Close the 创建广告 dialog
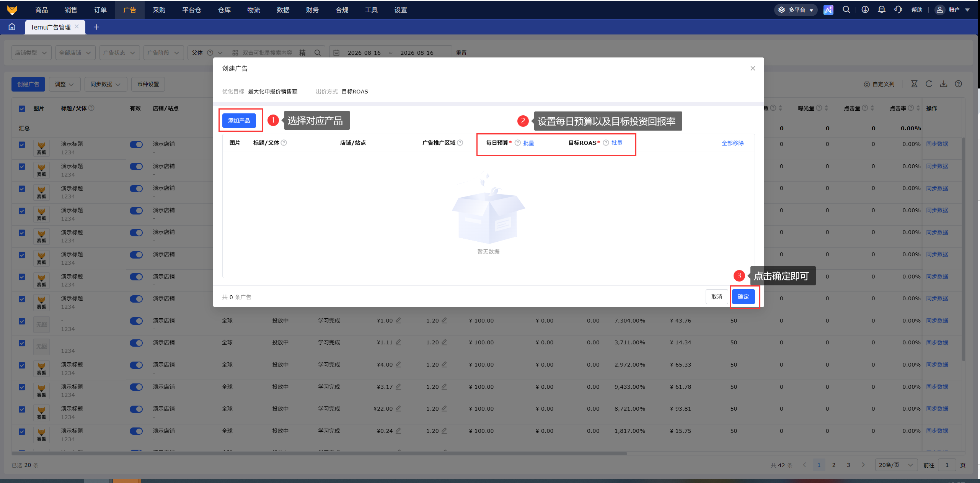 coord(753,68)
